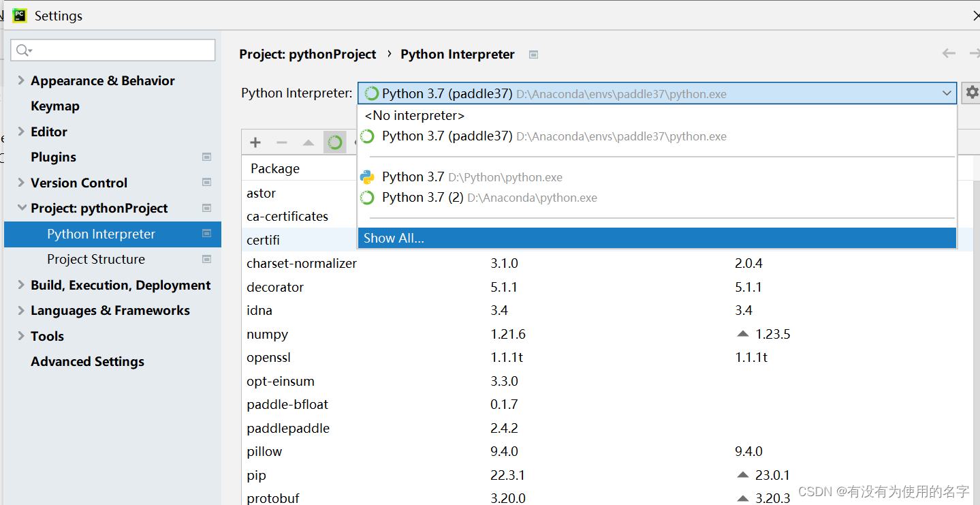
Task: Click the Package column header
Action: (275, 168)
